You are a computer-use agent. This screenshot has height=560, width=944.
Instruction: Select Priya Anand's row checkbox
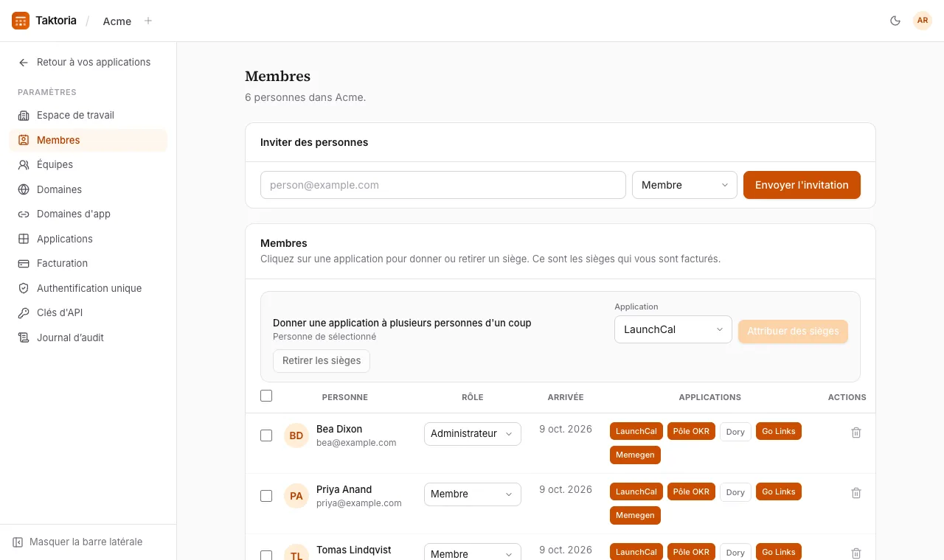click(x=266, y=496)
